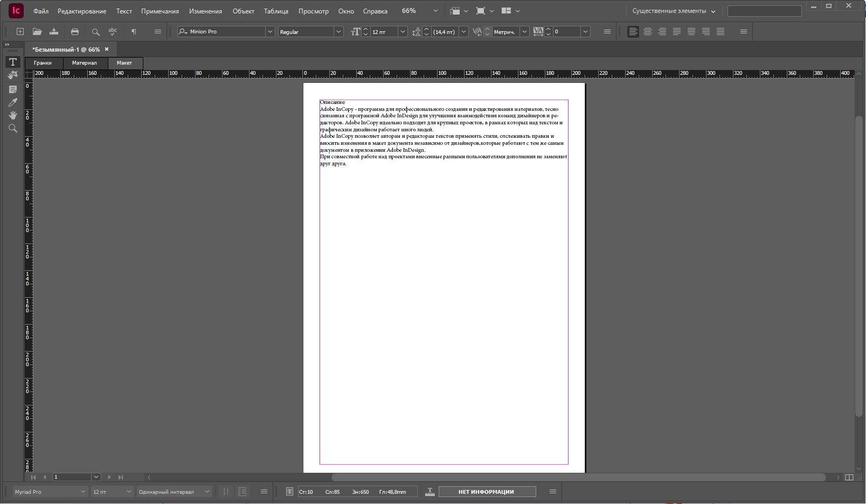Close the Безымянный-1 document tab
The image size is (866, 504).
click(107, 49)
